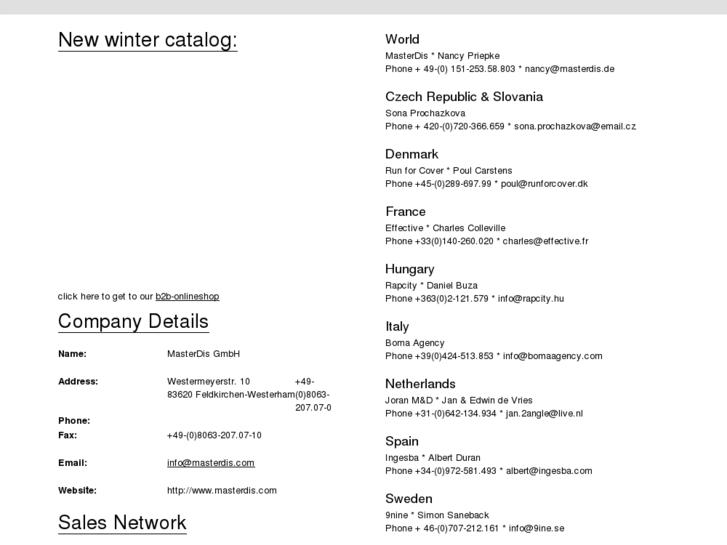
Task: Click the World region heading
Action: point(402,39)
